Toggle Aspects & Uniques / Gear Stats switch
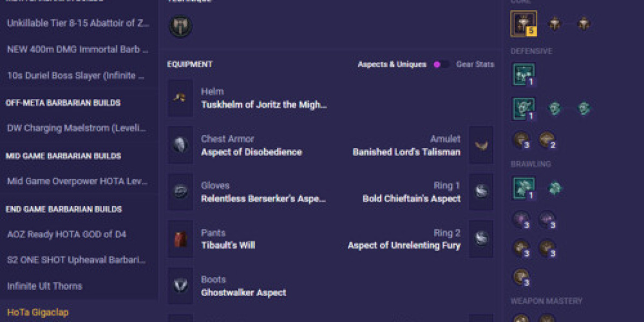The height and width of the screenshot is (322, 644). pos(441,64)
